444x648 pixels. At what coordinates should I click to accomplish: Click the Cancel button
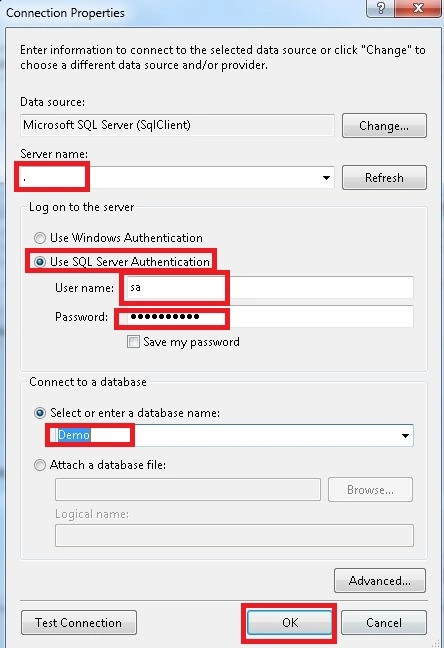click(x=384, y=622)
